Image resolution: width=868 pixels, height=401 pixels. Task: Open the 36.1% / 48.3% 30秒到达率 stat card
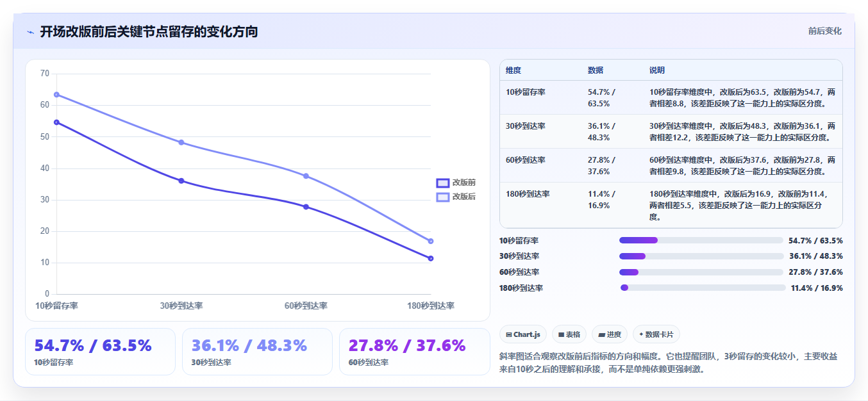(257, 352)
